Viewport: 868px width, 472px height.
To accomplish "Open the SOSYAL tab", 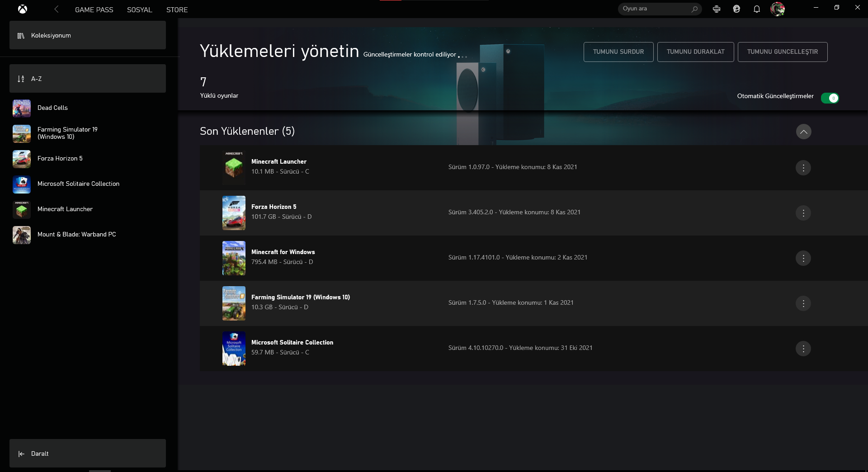I will [x=139, y=9].
